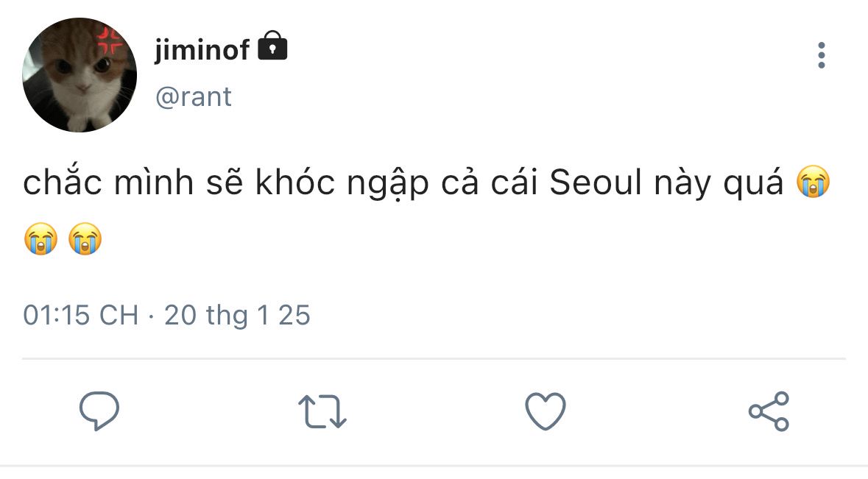Click the padlock icon beside jiminof
The width and height of the screenshot is (868, 479).
(x=273, y=47)
